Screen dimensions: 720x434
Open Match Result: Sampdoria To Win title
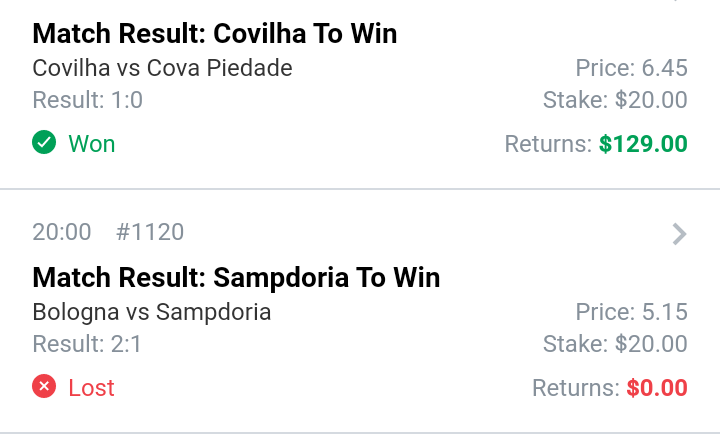coord(236,277)
